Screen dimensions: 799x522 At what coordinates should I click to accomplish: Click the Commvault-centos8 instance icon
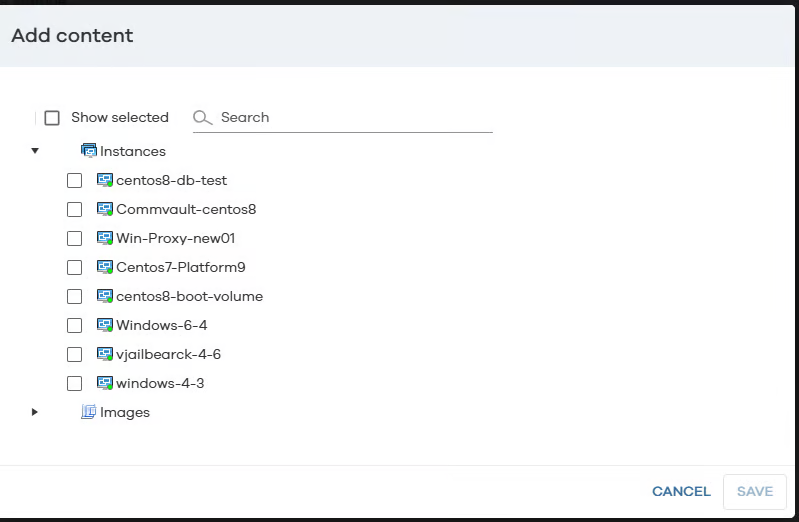[105, 210]
